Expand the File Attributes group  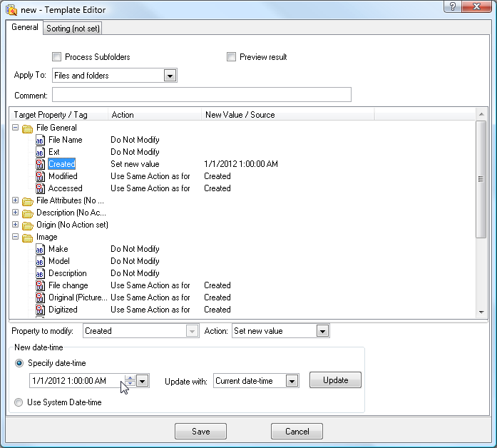pyautogui.click(x=15, y=200)
